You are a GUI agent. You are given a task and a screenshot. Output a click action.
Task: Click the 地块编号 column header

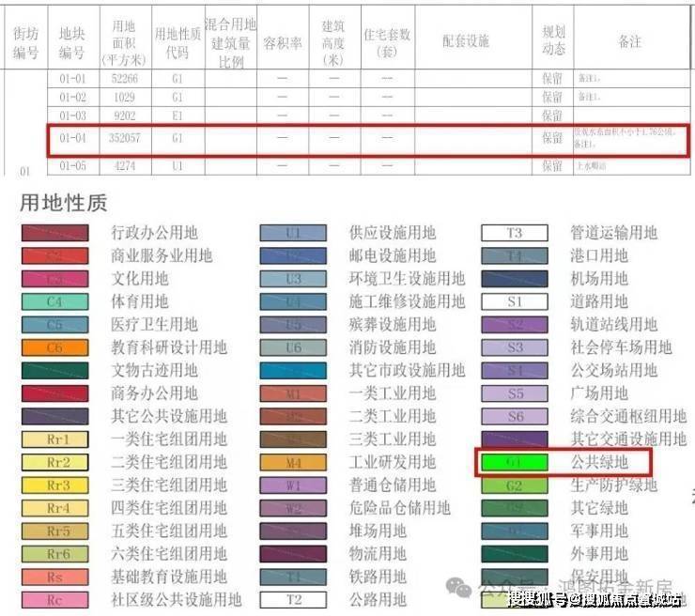71,43
